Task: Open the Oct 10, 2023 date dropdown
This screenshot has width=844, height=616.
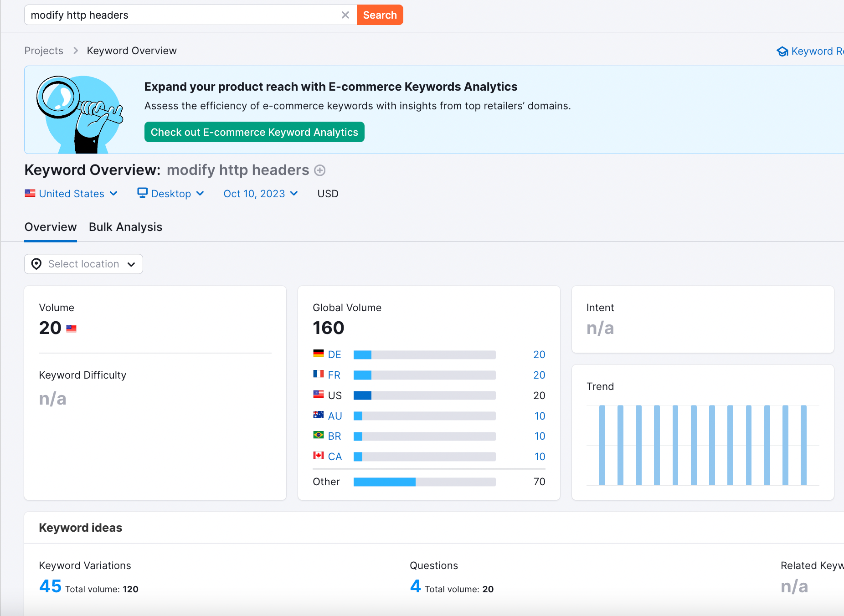Action: [x=260, y=194]
